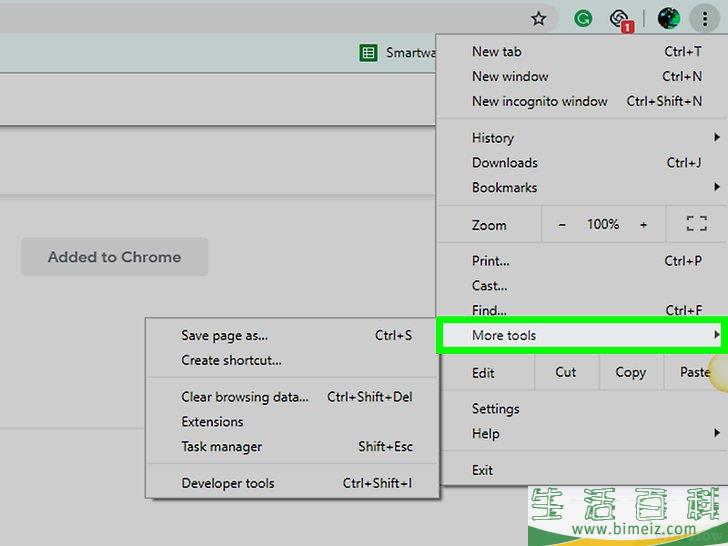Click the extension icon with red badge
Image resolution: width=728 pixels, height=546 pixels.
point(621,19)
